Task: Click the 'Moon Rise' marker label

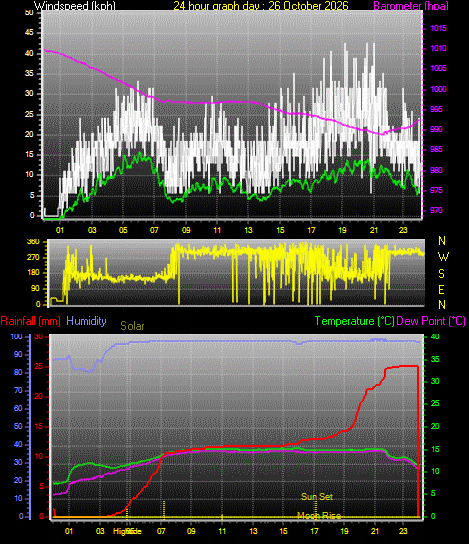Action: (x=319, y=516)
